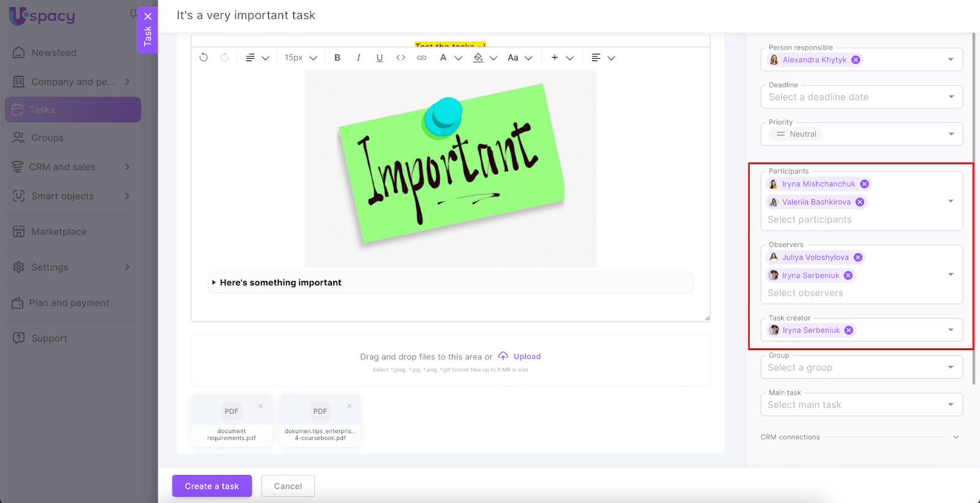Click the Select a deadline date field
The image size is (980, 503).
tap(861, 97)
